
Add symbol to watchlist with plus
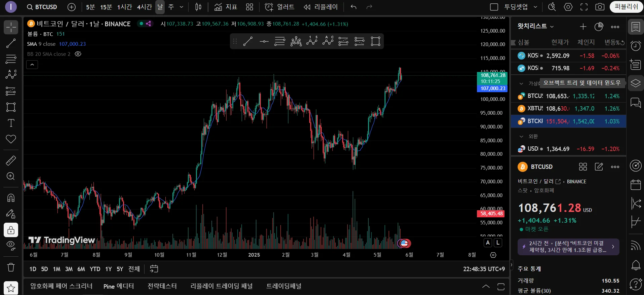click(583, 27)
